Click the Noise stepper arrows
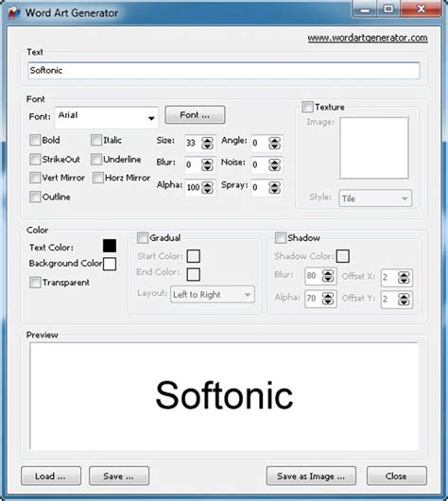Viewport: 448px width, 501px height. [x=274, y=164]
